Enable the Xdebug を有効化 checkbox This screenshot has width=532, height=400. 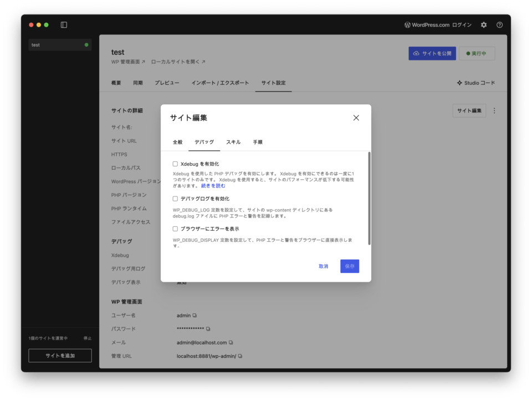tap(175, 164)
